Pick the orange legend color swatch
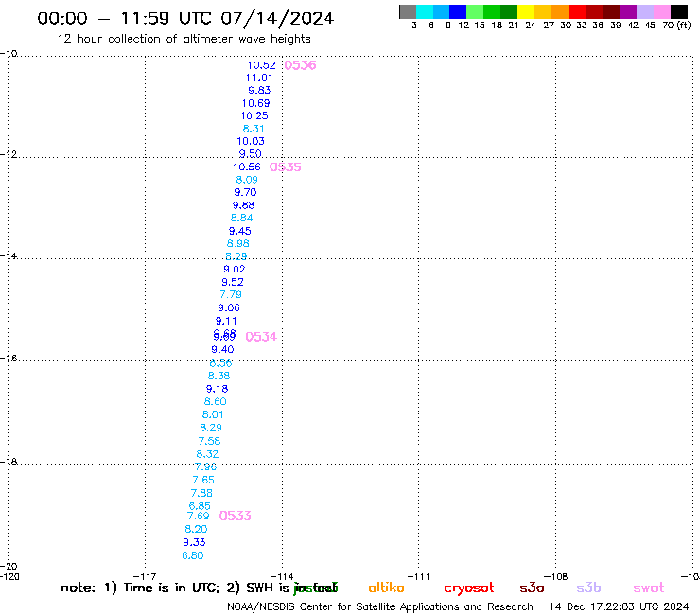This screenshot has width=700, height=615. tap(560, 12)
